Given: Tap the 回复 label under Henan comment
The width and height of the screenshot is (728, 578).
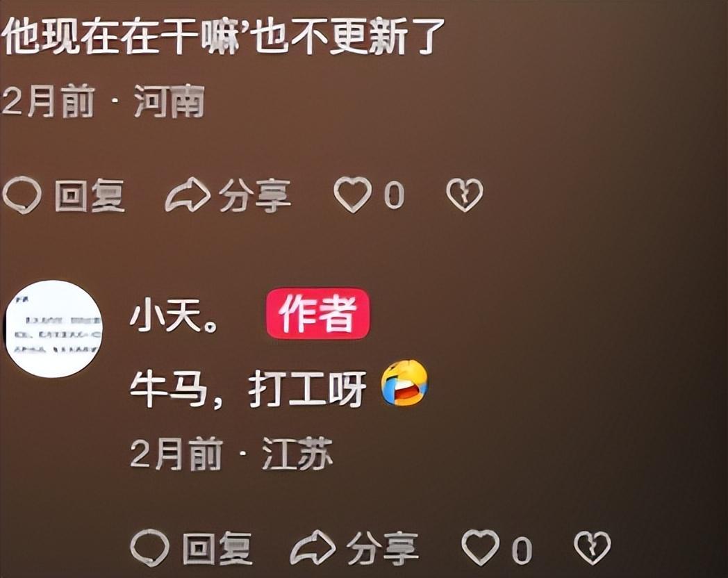Looking at the screenshot, I should 90,195.
